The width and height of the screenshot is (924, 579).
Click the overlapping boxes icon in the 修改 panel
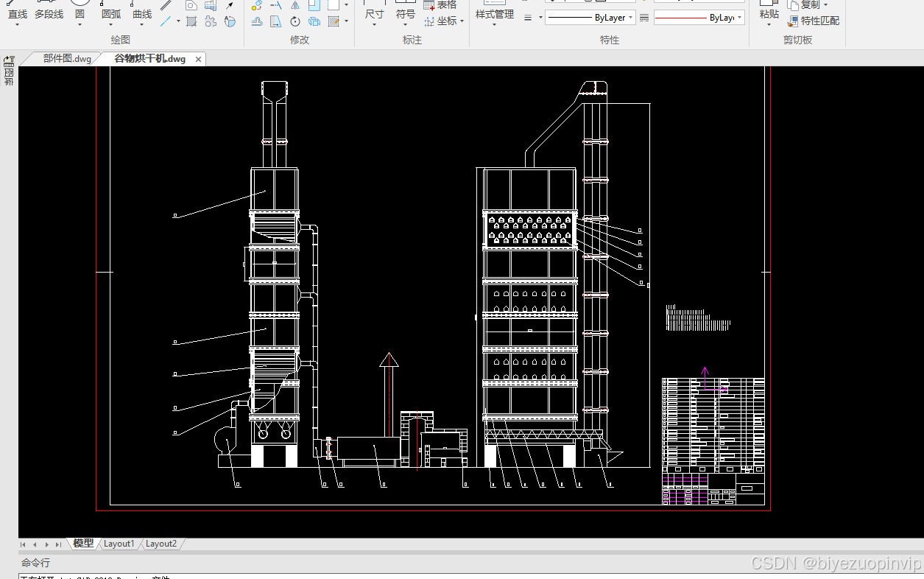point(314,21)
